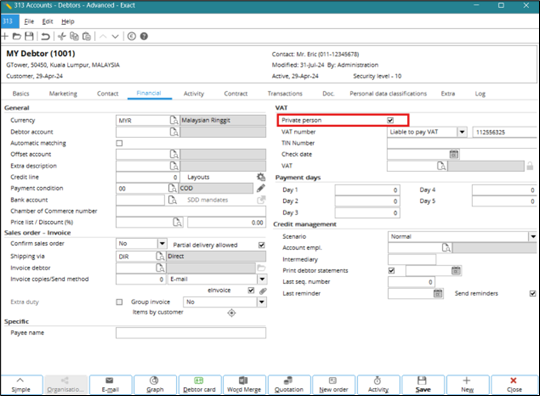Open Check date calendar picker
The image size is (540, 396).
[454, 154]
